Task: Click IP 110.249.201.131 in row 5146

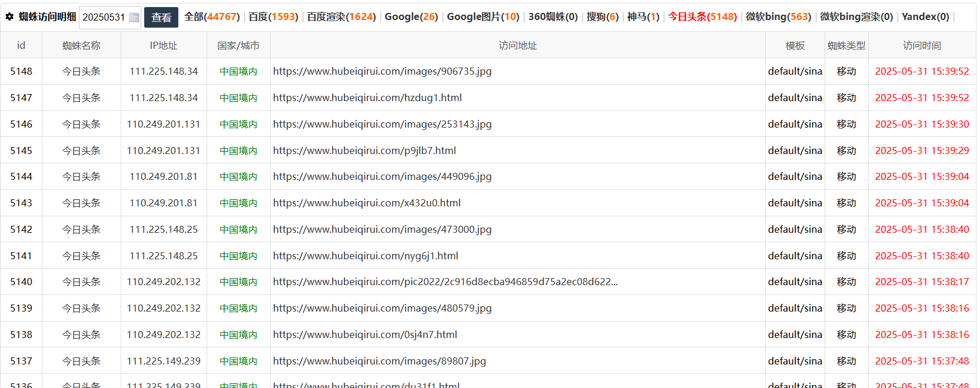Action: tap(164, 124)
